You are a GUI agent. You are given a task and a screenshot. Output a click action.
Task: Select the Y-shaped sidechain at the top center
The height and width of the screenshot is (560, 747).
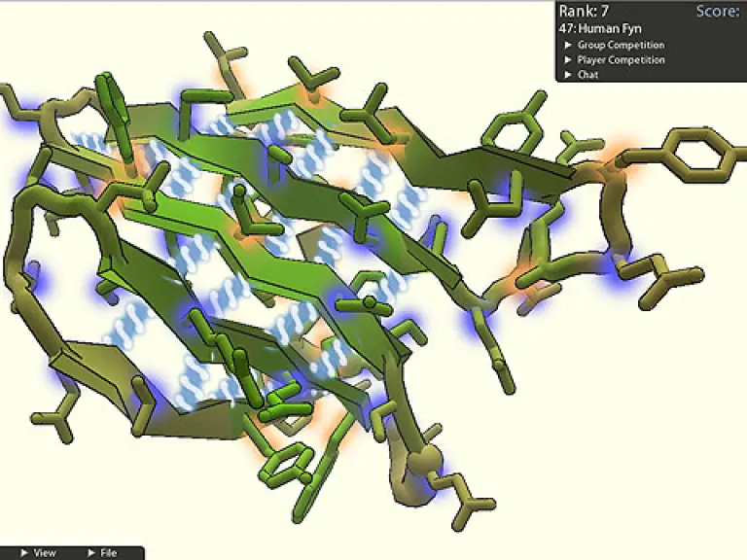(x=313, y=76)
